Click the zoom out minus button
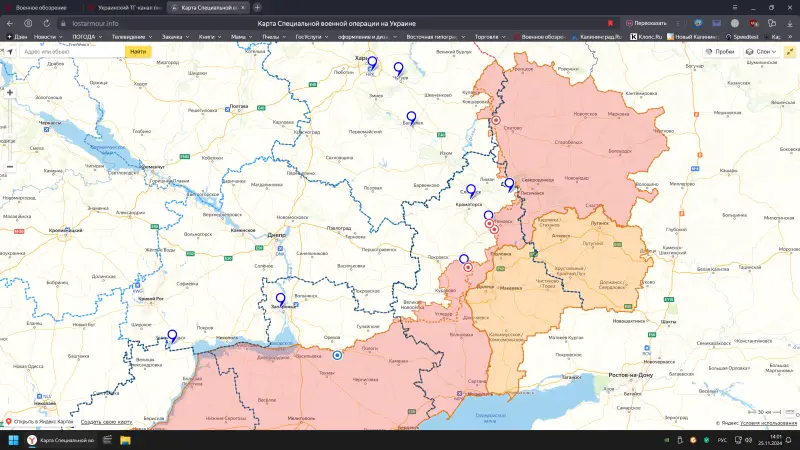The image size is (800, 450). tap(10, 166)
